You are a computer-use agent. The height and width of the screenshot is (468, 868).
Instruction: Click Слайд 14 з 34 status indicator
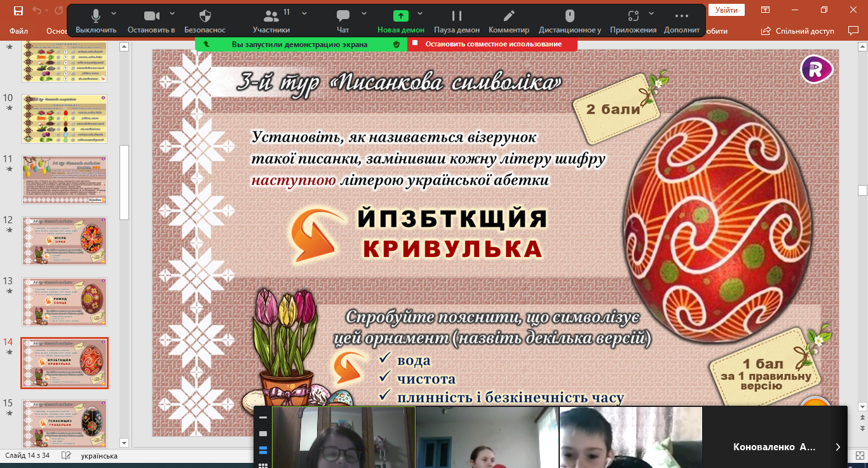29,456
